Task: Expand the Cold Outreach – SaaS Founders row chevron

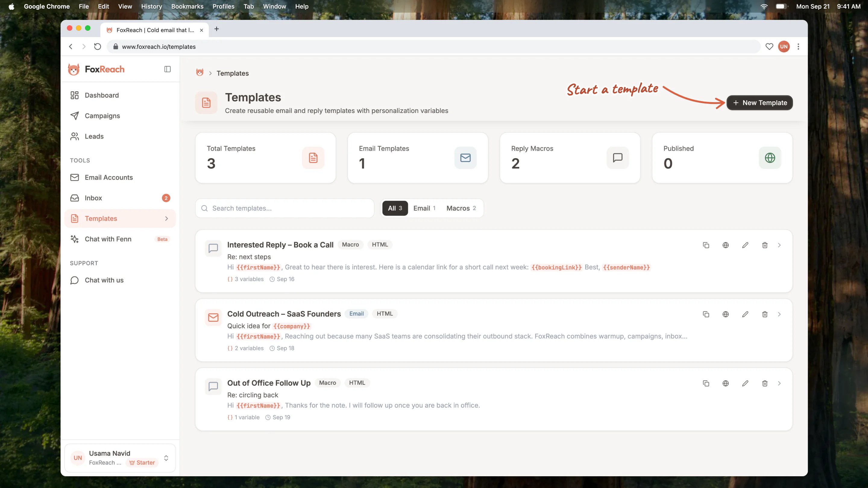Action: 779,314
